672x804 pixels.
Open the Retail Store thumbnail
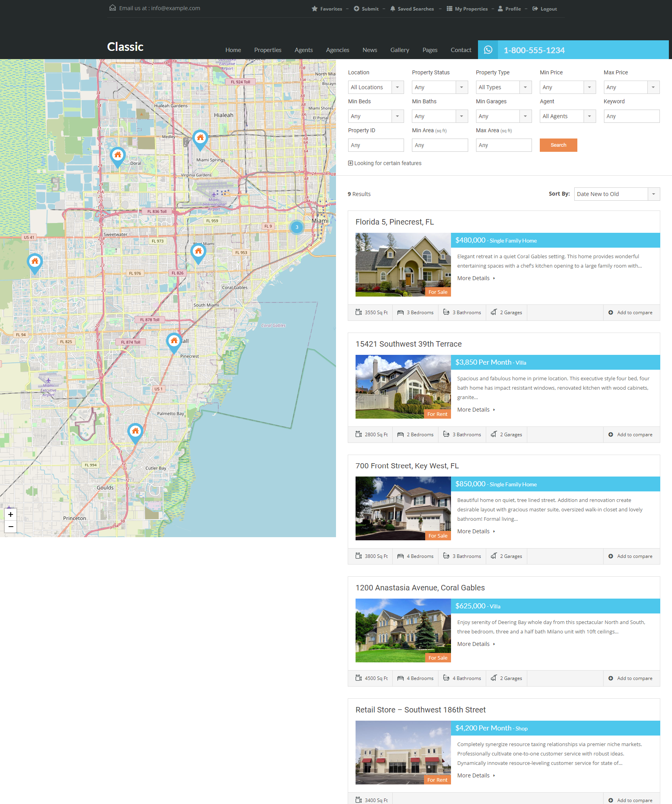403,752
